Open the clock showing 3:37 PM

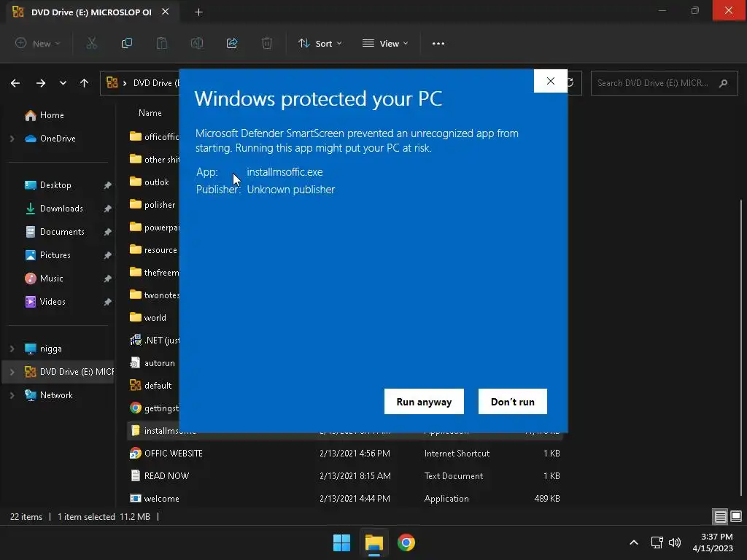[x=713, y=542]
